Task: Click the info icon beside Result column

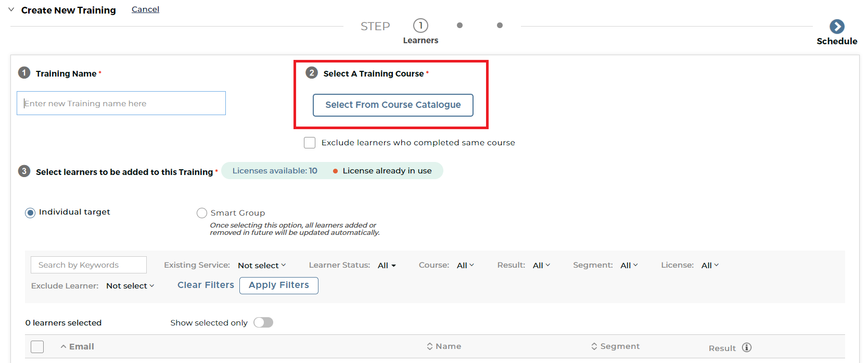Action: [746, 346]
